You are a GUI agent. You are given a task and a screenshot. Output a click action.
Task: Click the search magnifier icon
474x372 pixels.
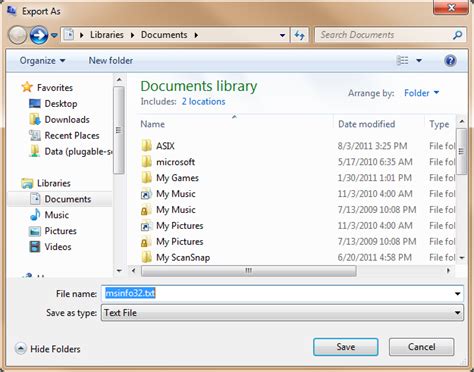[458, 35]
